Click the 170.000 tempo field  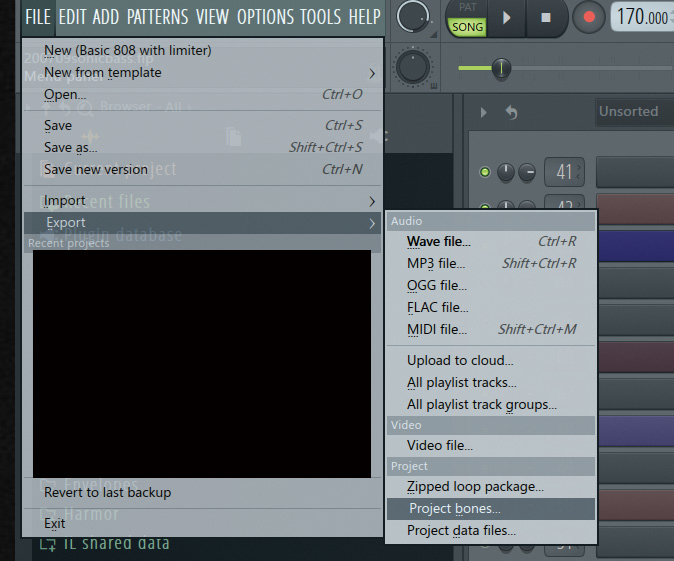pyautogui.click(x=642, y=17)
